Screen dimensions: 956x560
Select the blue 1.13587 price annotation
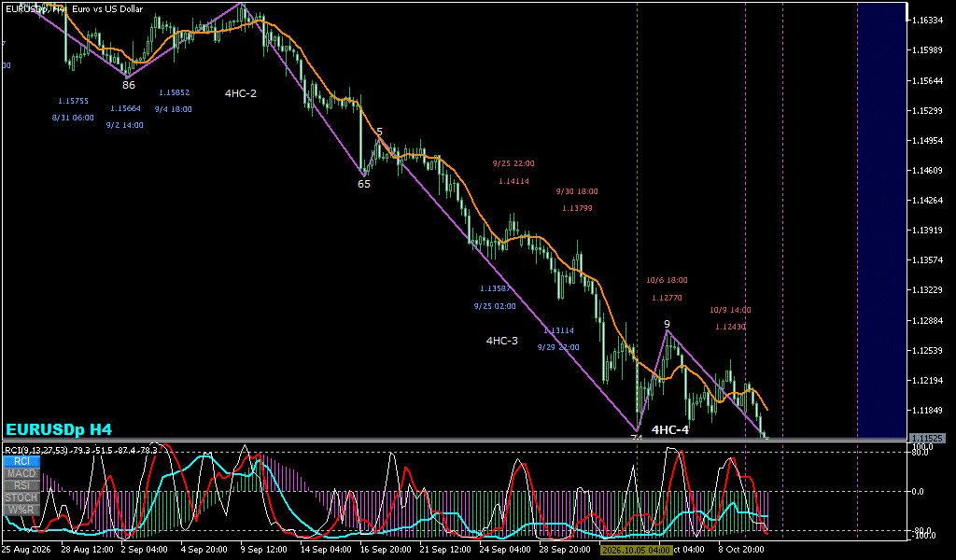pos(495,288)
